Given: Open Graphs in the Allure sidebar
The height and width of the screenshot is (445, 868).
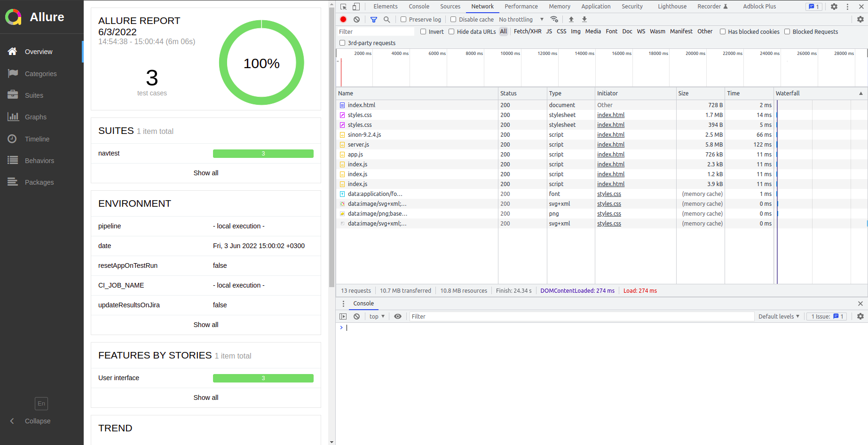Looking at the screenshot, I should tap(36, 117).
